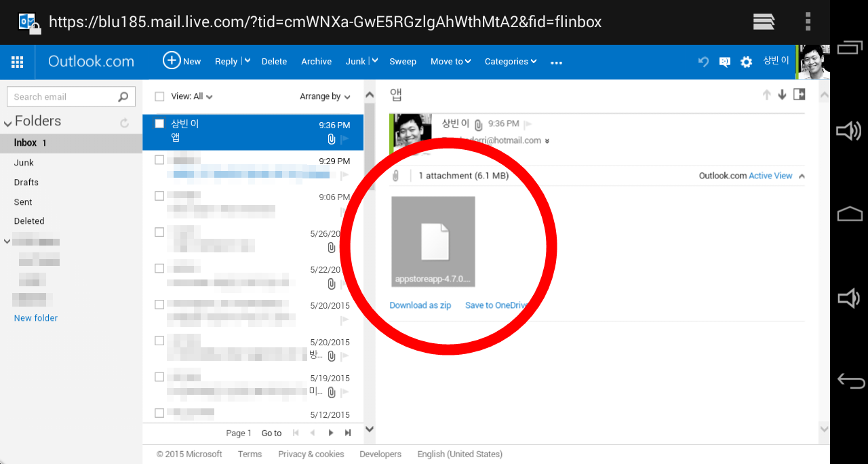868x464 pixels.
Task: Tap the Android back button
Action: click(x=850, y=381)
